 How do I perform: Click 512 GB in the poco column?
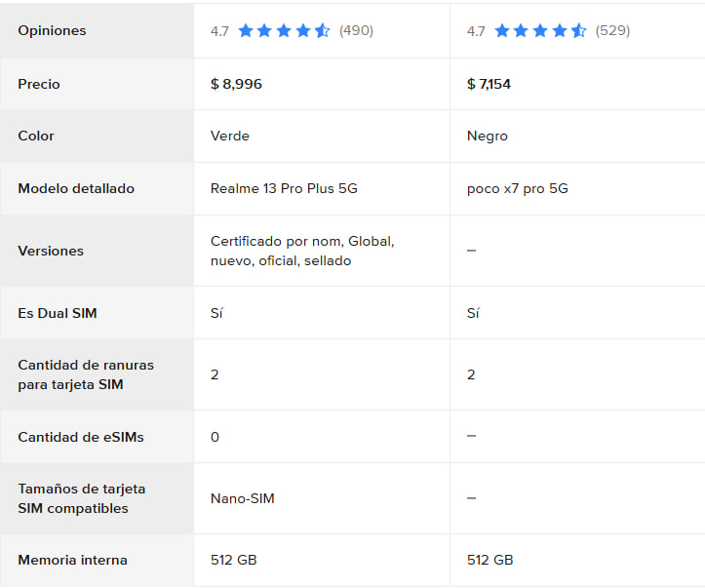pyautogui.click(x=490, y=560)
